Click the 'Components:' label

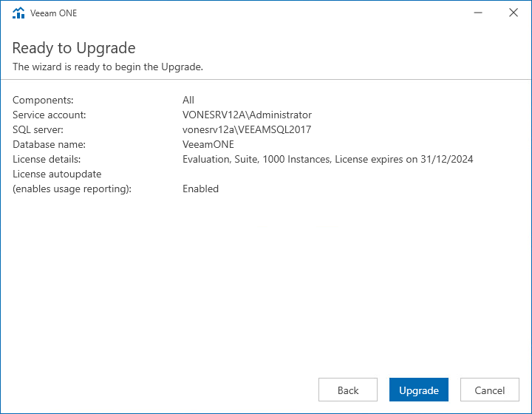43,100
